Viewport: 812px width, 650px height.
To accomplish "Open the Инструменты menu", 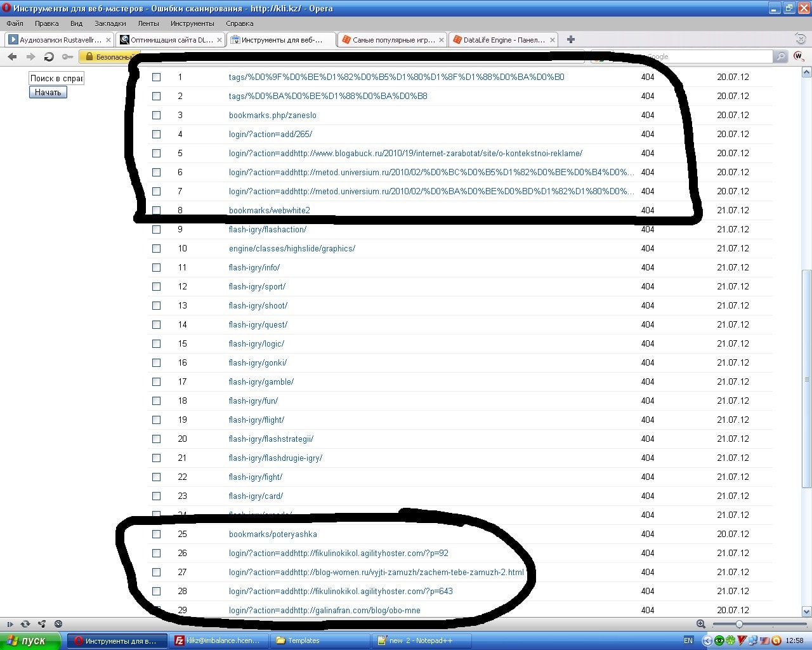I will coord(192,23).
